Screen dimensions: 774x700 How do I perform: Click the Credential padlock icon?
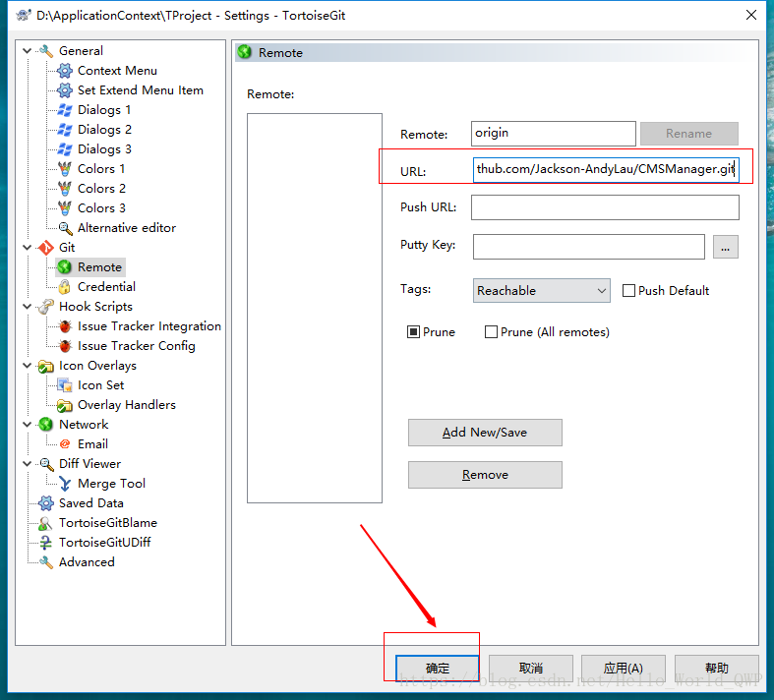tap(65, 287)
